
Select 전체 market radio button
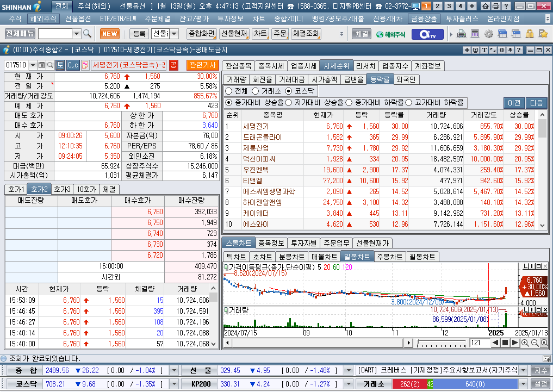pos(228,91)
